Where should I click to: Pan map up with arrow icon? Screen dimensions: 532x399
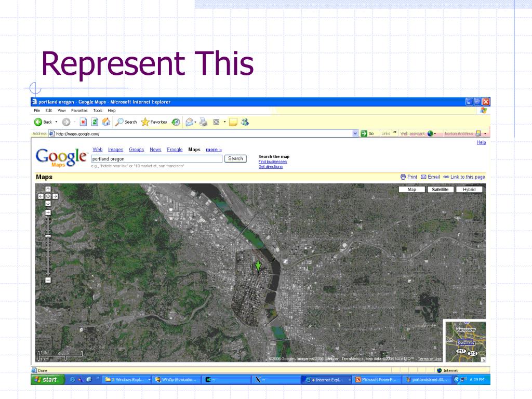point(48,189)
